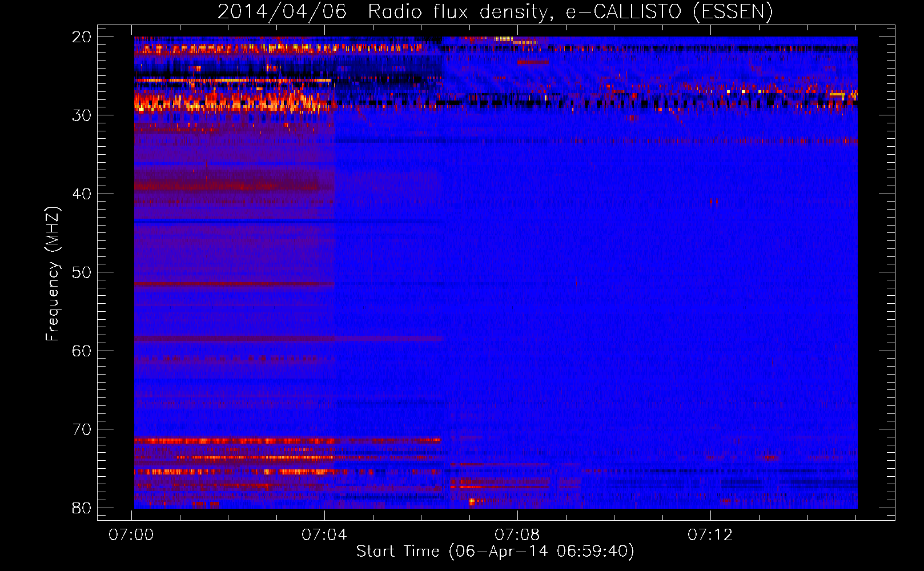924x571 pixels.
Task: Click the 'Start Time (06-Apr-14 06:59:40)' label
Action: [495, 552]
